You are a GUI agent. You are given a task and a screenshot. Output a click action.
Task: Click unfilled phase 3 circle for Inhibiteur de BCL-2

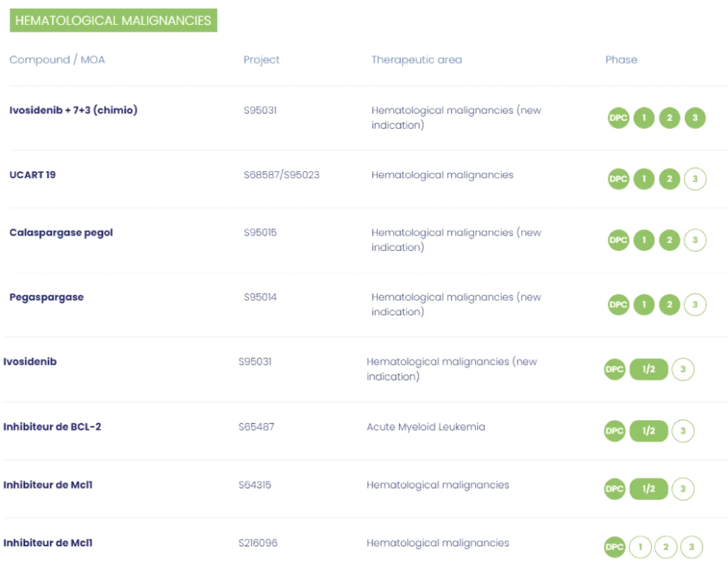683,431
